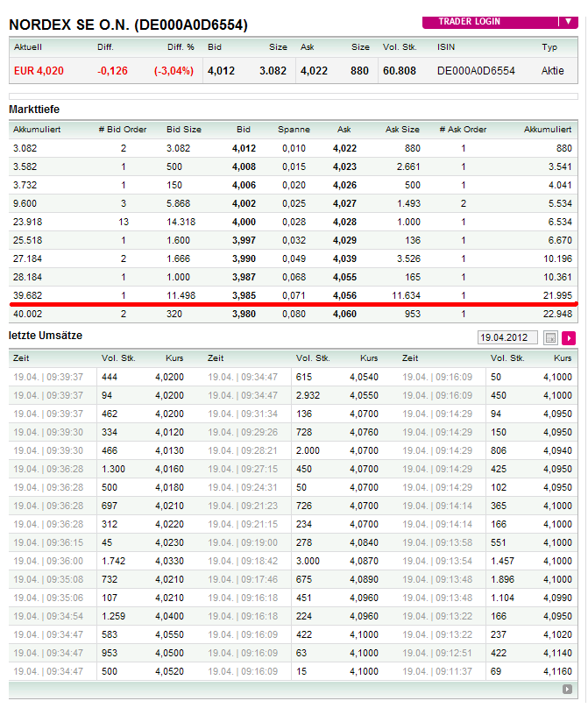Click trade price 4,0890
This screenshot has width=588, height=708.
364,580
